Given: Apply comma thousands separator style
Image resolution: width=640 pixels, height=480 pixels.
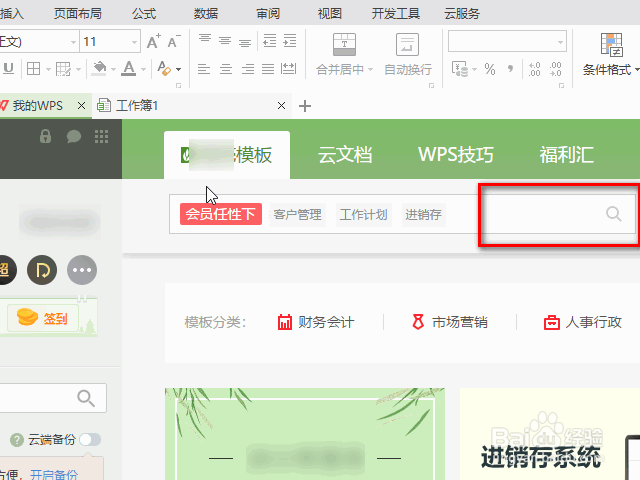Looking at the screenshot, I should point(510,69).
